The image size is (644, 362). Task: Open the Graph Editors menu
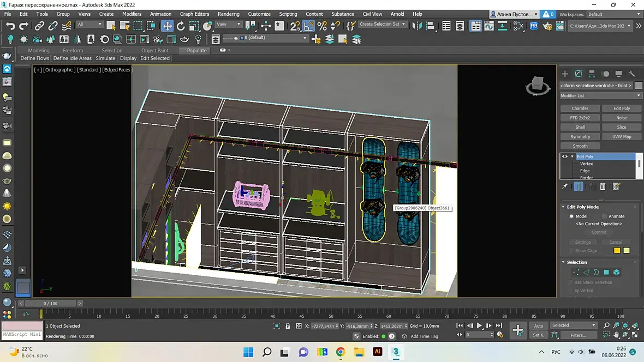coord(194,14)
